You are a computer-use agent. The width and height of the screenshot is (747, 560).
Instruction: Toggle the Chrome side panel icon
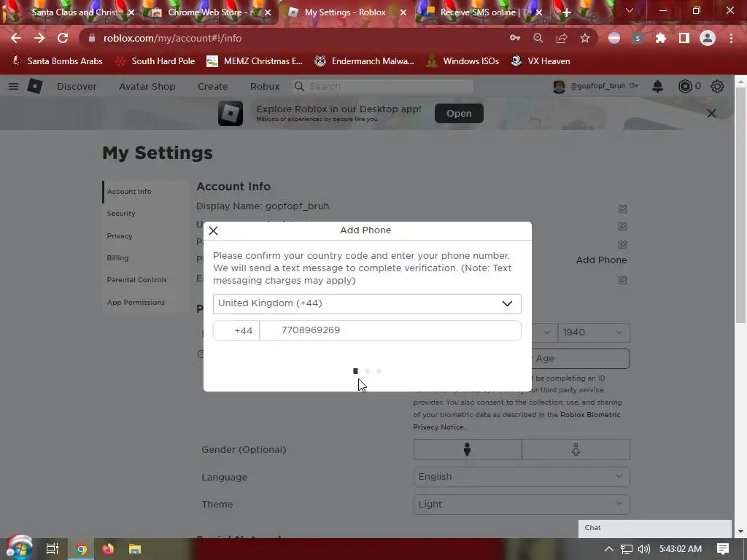pos(684,38)
